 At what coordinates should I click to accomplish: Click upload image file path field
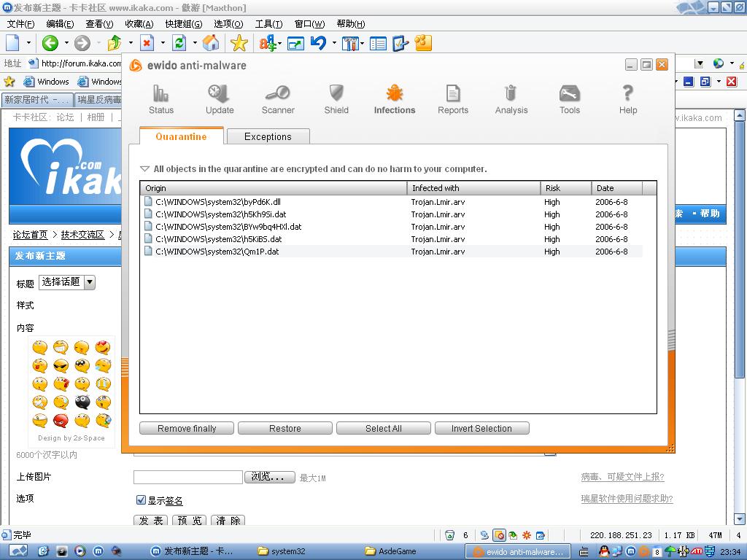pyautogui.click(x=188, y=477)
